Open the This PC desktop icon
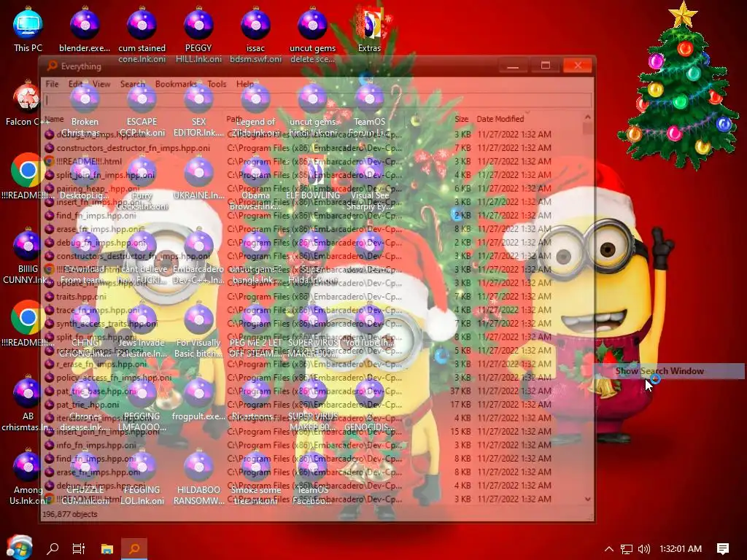The image size is (747, 560). [x=28, y=29]
